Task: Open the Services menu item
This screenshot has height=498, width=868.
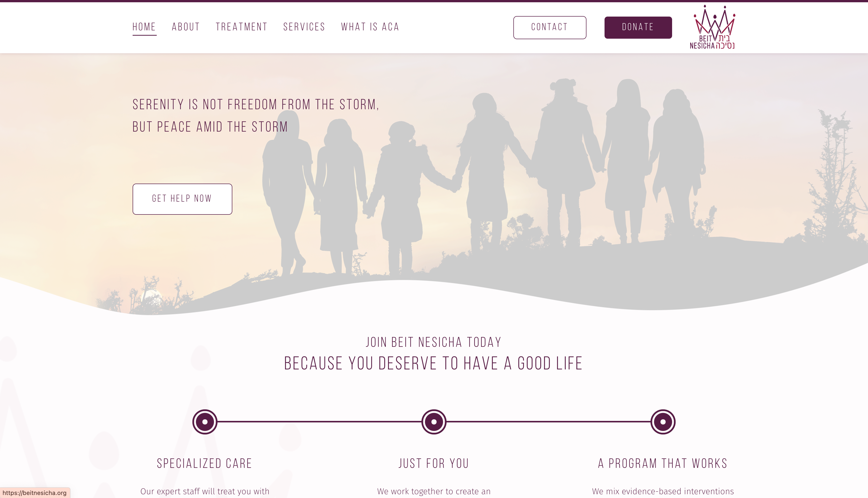Action: (x=304, y=27)
